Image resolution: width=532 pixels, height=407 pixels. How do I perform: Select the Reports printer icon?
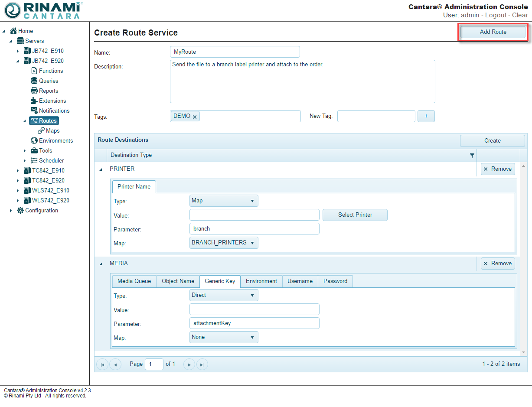(34, 91)
